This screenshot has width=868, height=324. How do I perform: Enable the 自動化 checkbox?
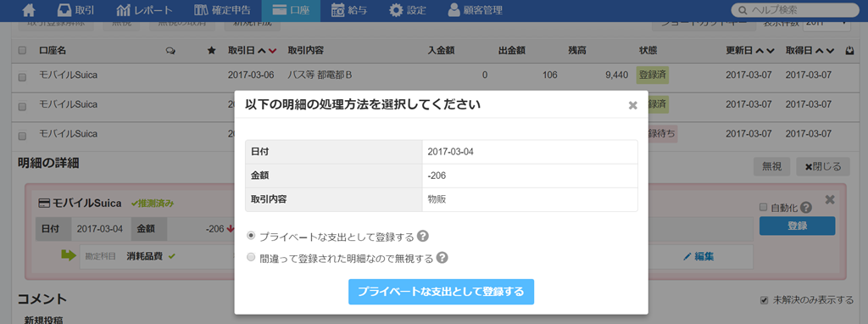point(764,207)
